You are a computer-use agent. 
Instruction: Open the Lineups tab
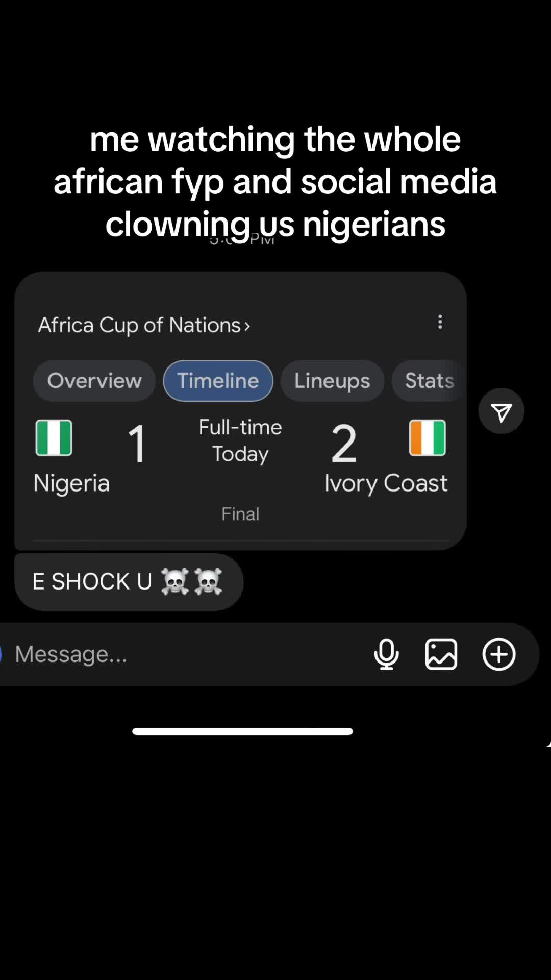pos(332,381)
